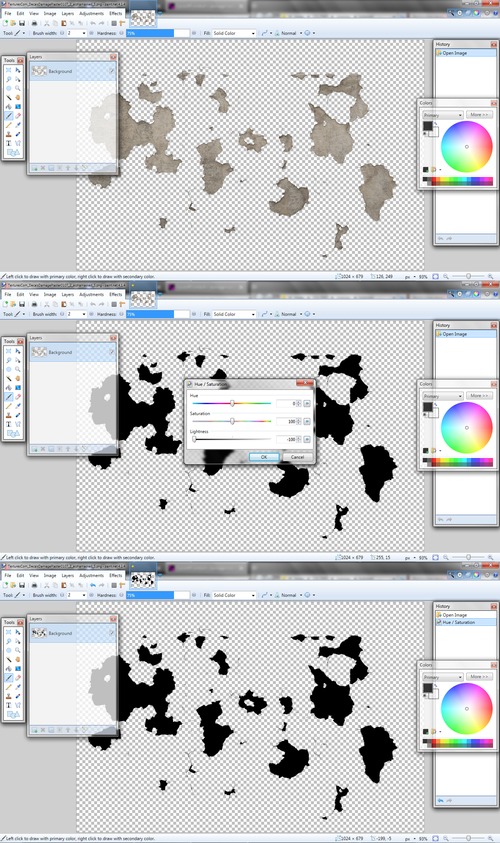Viewport: 500px width, 843px height.
Task: Reset Hue value with its arrow button
Action: (x=307, y=403)
